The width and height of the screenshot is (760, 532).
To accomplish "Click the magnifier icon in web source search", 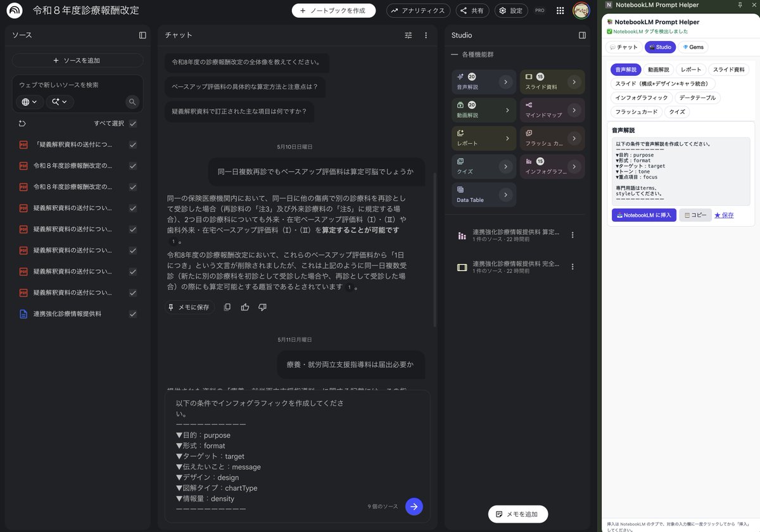I will tap(132, 102).
